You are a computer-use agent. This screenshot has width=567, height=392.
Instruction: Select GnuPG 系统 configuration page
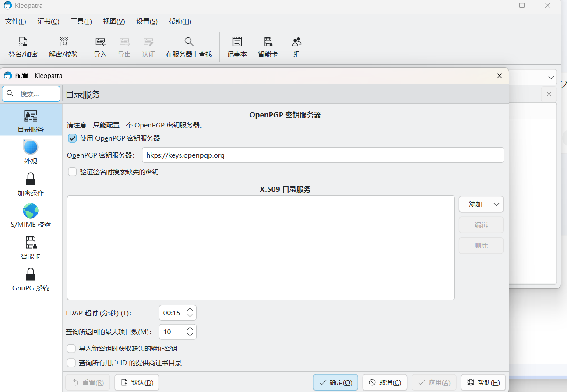tap(31, 279)
